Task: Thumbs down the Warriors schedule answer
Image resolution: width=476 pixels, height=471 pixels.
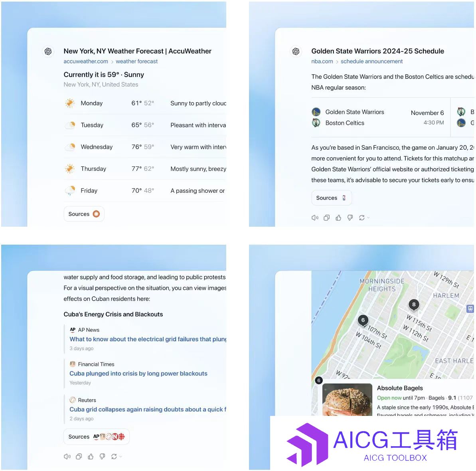Action: click(350, 218)
